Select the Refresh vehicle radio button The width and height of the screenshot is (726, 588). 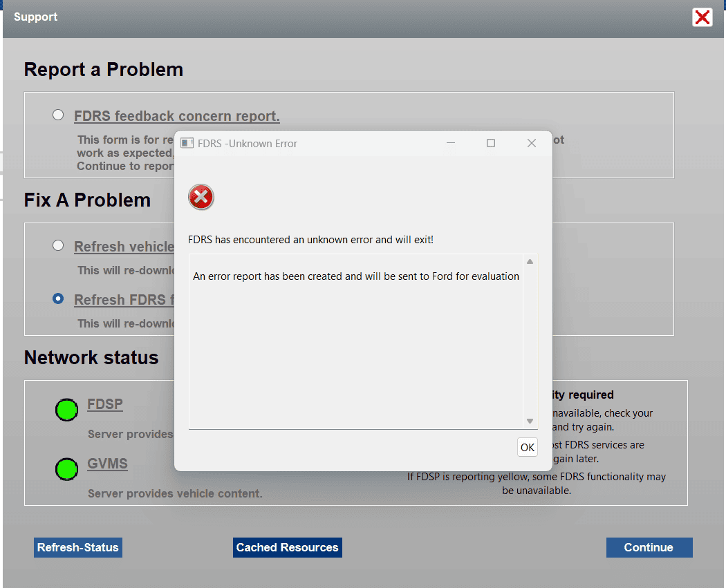pyautogui.click(x=59, y=245)
